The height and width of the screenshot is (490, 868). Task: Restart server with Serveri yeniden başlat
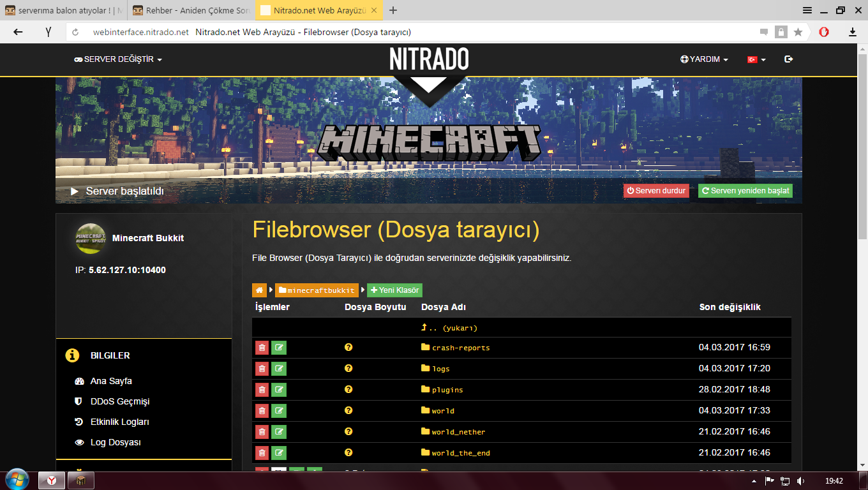click(x=745, y=191)
